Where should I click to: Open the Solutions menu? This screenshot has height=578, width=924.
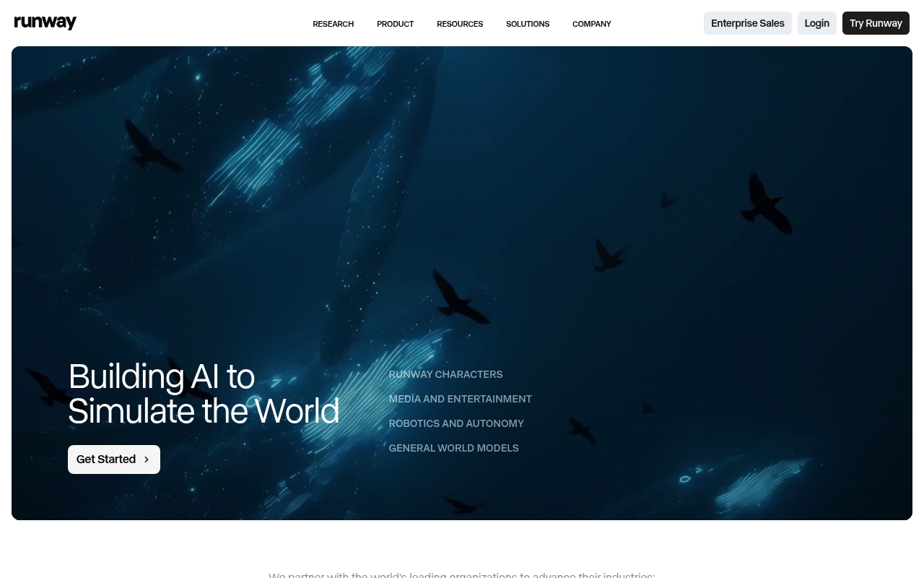(528, 24)
